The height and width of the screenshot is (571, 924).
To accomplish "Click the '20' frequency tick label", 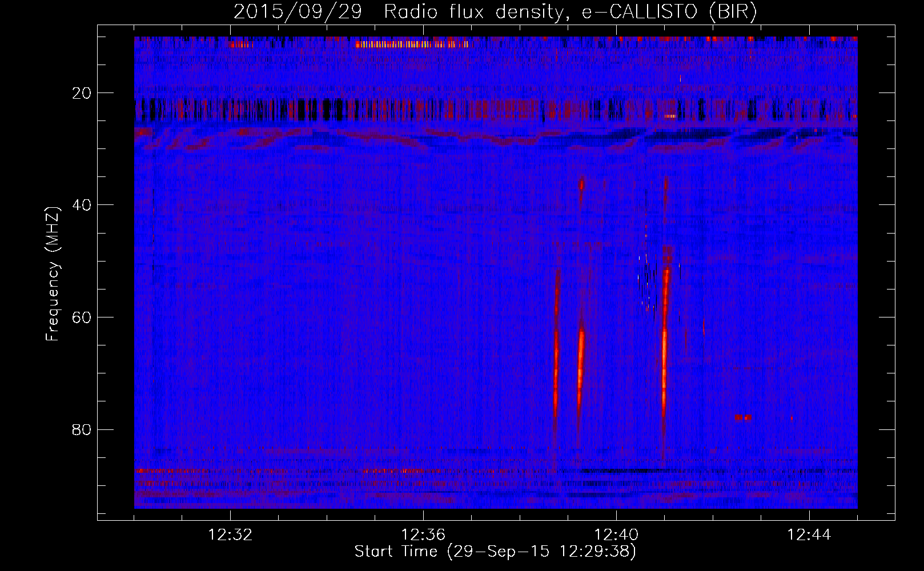I will coord(82,93).
